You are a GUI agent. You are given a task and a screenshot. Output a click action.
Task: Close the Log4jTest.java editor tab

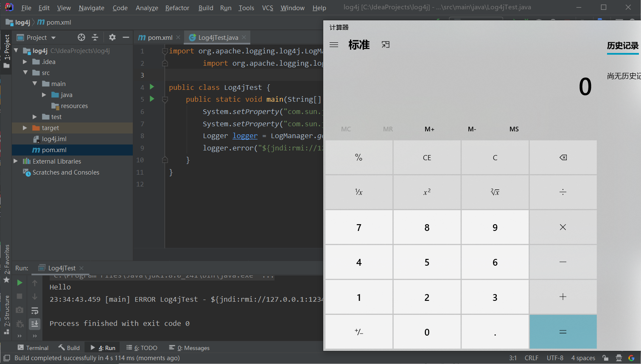(244, 37)
